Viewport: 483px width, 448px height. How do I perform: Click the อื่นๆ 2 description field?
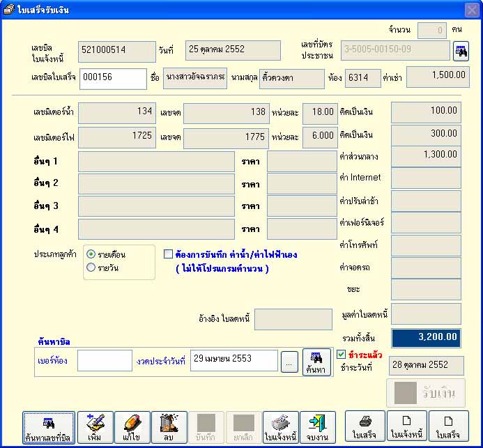pos(156,184)
